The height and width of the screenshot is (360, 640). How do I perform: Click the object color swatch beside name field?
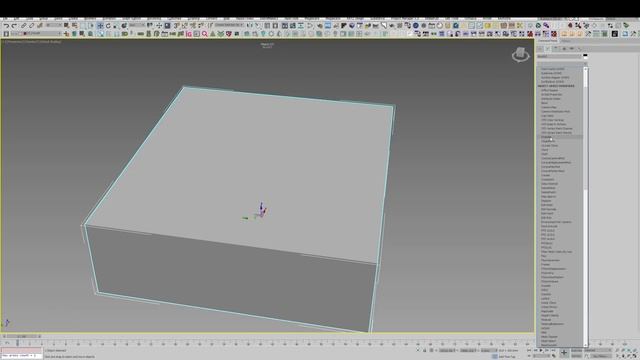pos(585,56)
